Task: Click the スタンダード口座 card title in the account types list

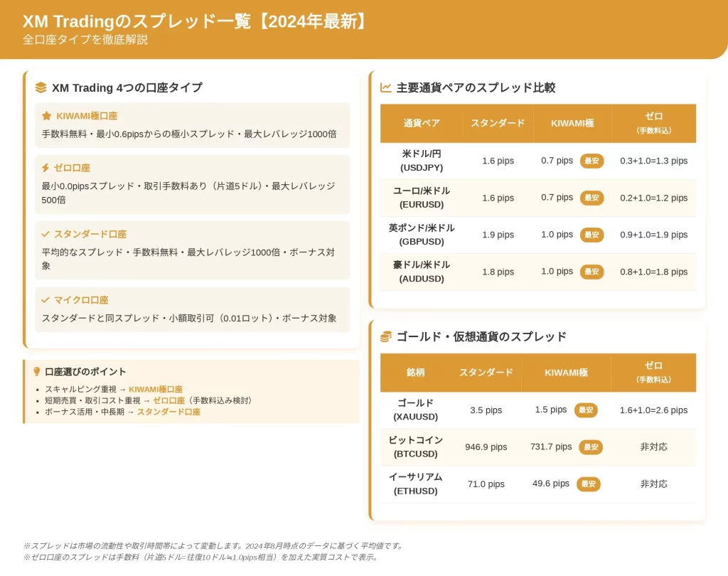Action: point(90,234)
